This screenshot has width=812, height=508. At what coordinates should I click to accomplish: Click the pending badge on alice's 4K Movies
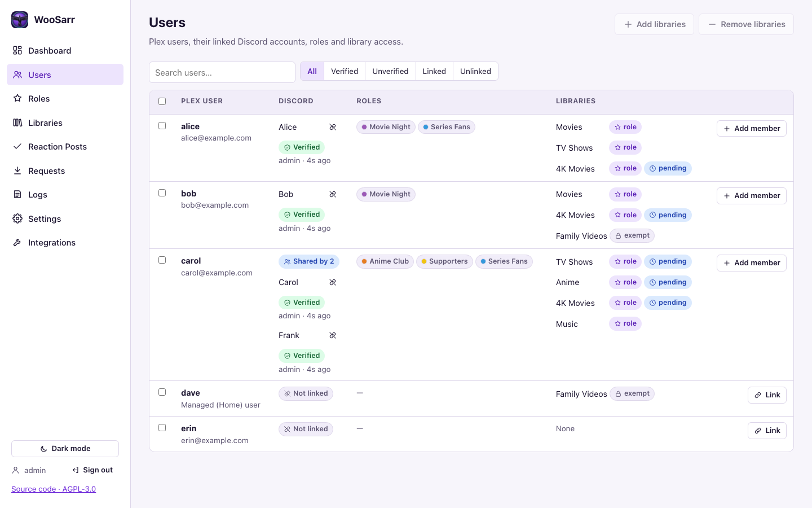pyautogui.click(x=668, y=168)
